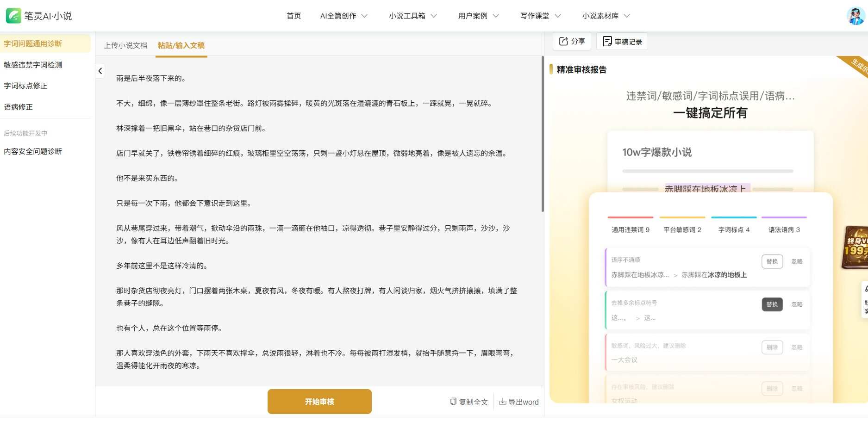Click 导出word to export the document
Image resolution: width=868 pixels, height=421 pixels.
click(x=518, y=402)
